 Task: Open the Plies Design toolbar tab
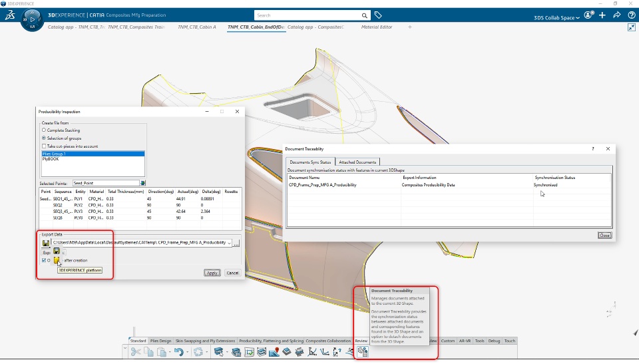[x=160, y=341]
